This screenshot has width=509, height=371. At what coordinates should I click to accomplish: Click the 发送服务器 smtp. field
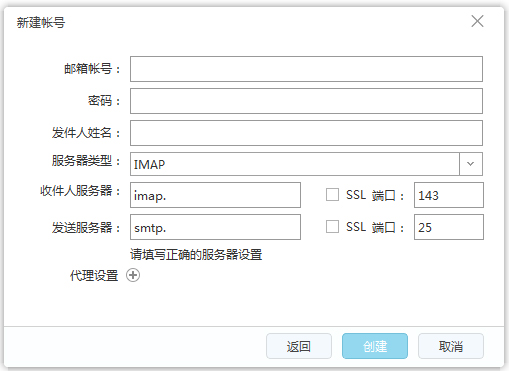click(215, 227)
